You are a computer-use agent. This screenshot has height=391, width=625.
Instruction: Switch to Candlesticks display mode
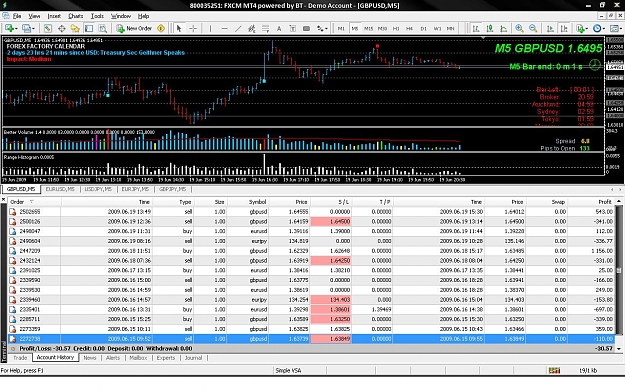coord(490,28)
